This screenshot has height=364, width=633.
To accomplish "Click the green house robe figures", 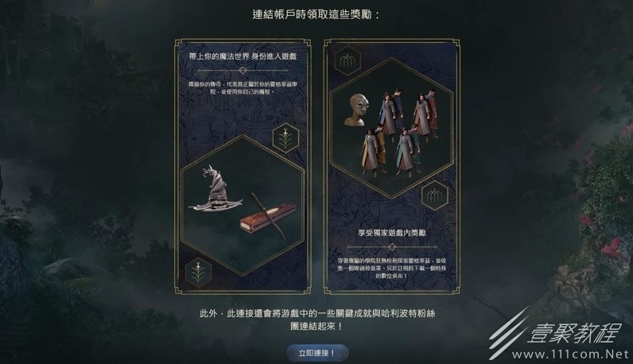I will point(408,151).
